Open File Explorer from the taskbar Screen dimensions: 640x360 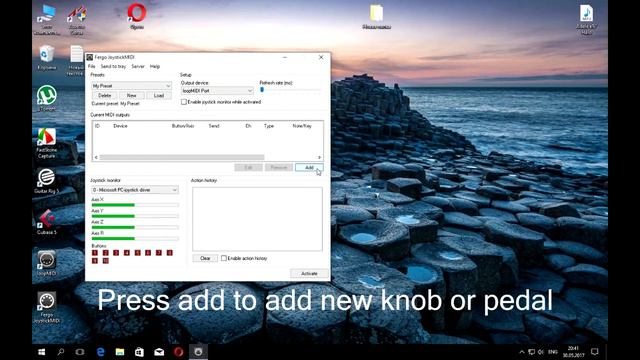coord(120,352)
